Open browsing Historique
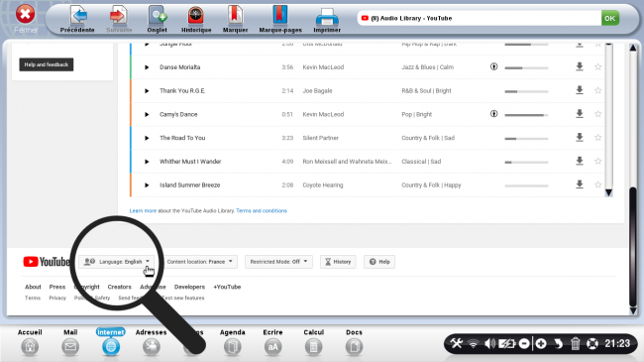Image resolution: width=644 pixels, height=362 pixels. coord(196,19)
